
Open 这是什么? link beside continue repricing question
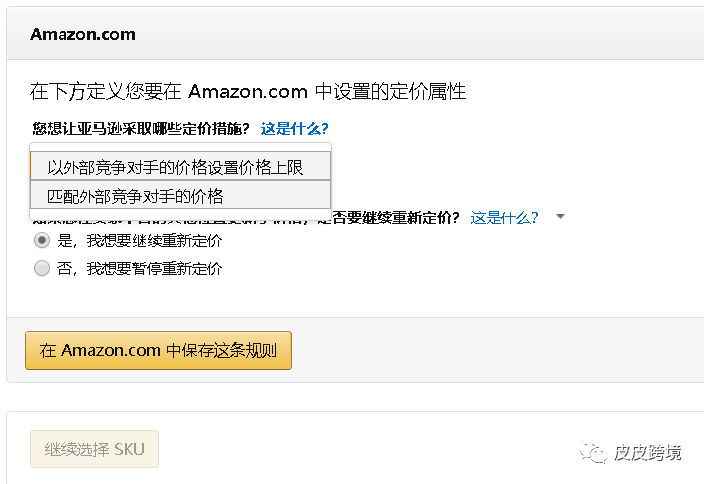[504, 217]
